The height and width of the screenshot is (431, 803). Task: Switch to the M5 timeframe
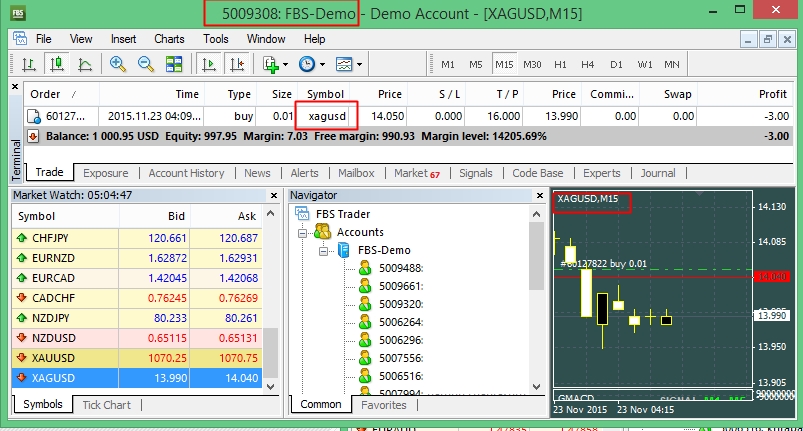click(476, 64)
